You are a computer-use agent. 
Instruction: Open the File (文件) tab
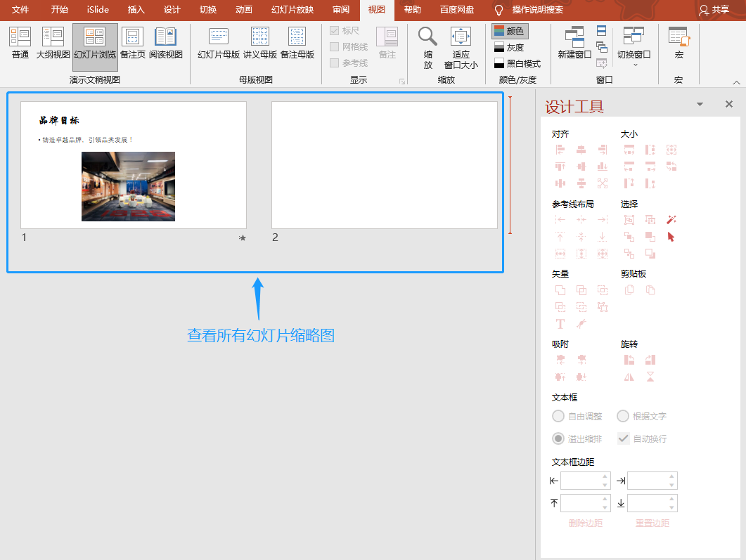(x=20, y=10)
